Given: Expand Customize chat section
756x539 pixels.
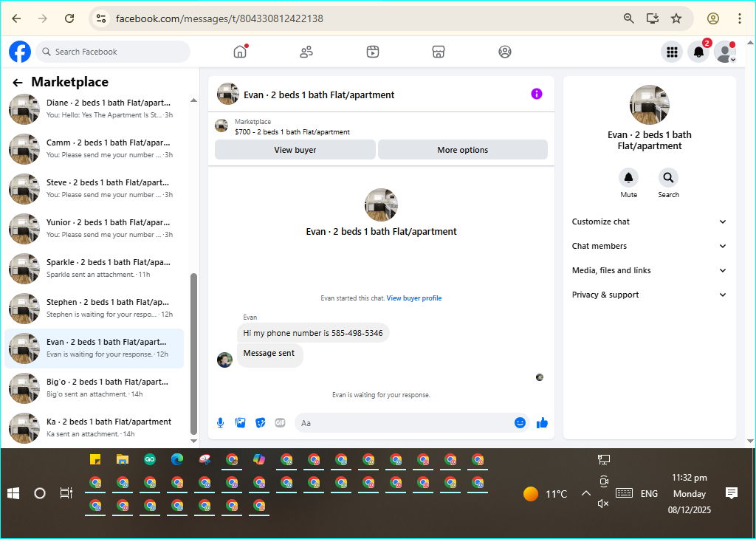Looking at the screenshot, I should (649, 222).
